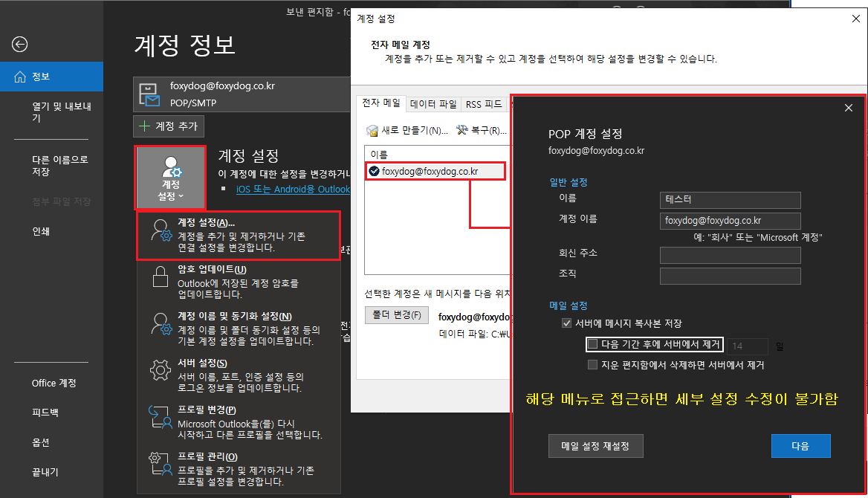Switch to the 전자 메일 tab

(x=380, y=103)
